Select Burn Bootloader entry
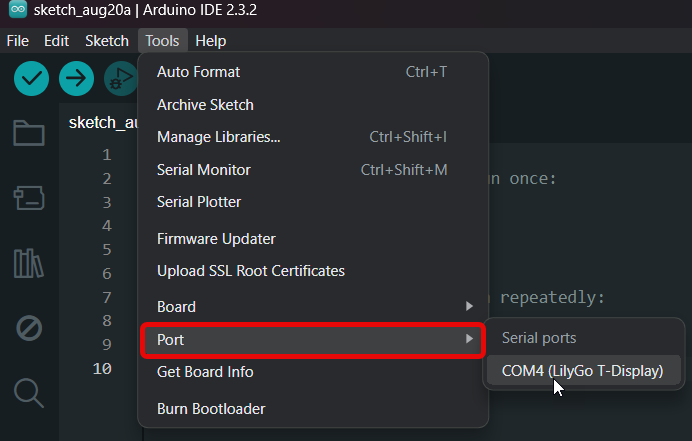The width and height of the screenshot is (692, 441). click(313, 409)
